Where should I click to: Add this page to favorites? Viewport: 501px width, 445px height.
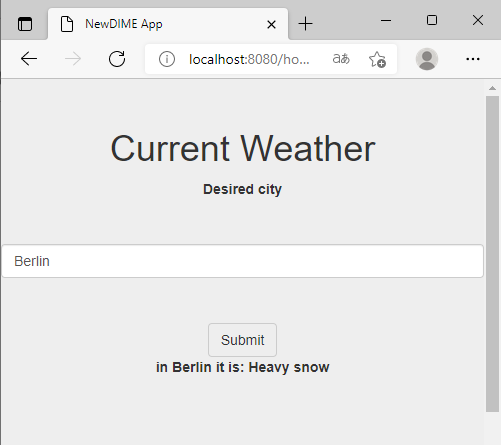pyautogui.click(x=377, y=59)
